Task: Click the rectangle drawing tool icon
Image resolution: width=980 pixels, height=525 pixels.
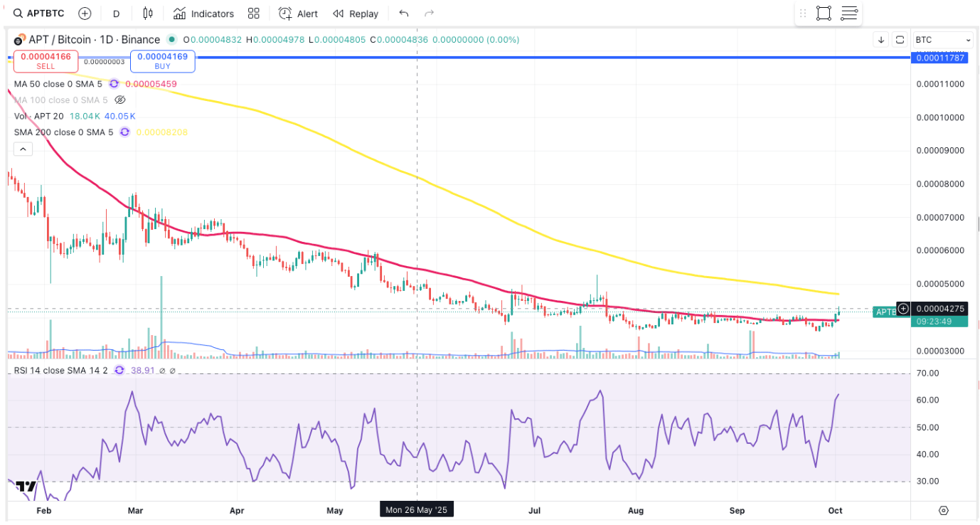Action: [x=824, y=14]
